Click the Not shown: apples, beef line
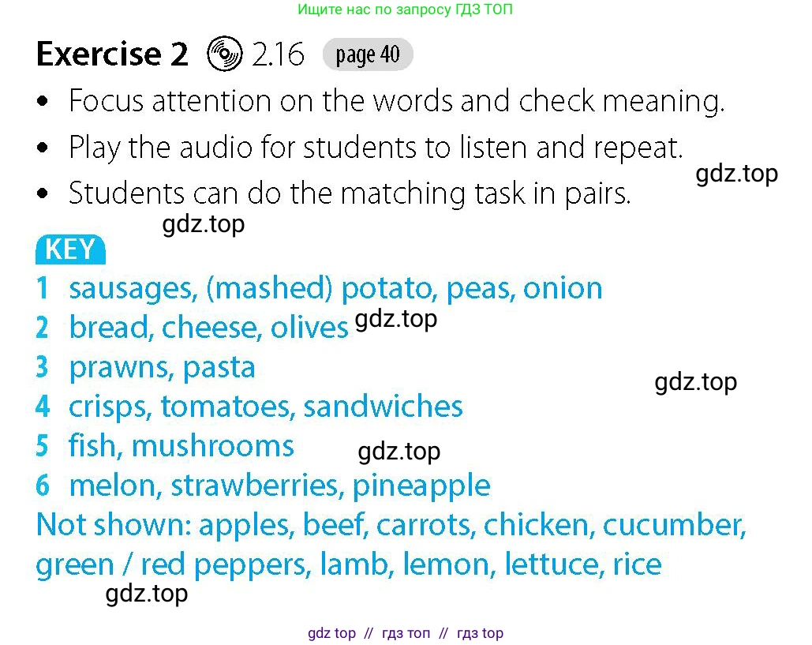Screen dimensions: 812x645 [391, 525]
